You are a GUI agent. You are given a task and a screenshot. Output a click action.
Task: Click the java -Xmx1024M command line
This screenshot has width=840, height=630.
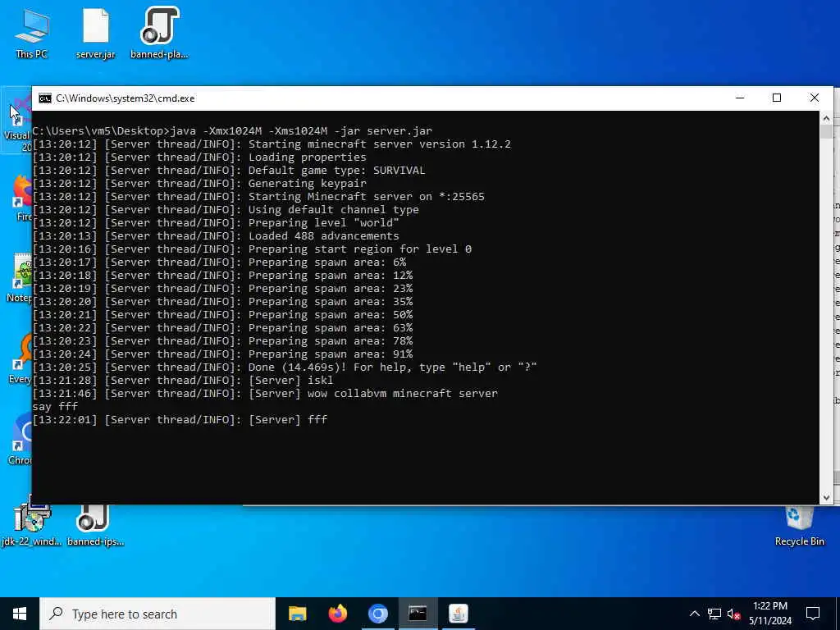232,130
